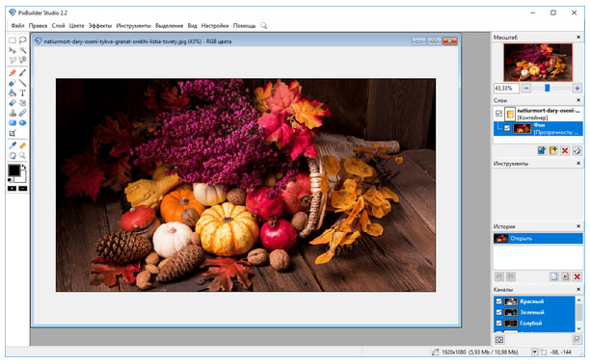Select the crop tool

pyautogui.click(x=13, y=133)
